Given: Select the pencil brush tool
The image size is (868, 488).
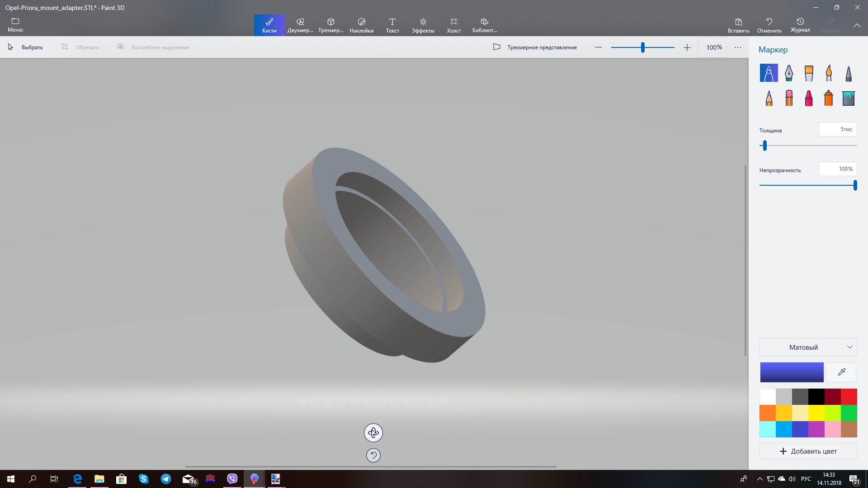Looking at the screenshot, I should pos(769,98).
